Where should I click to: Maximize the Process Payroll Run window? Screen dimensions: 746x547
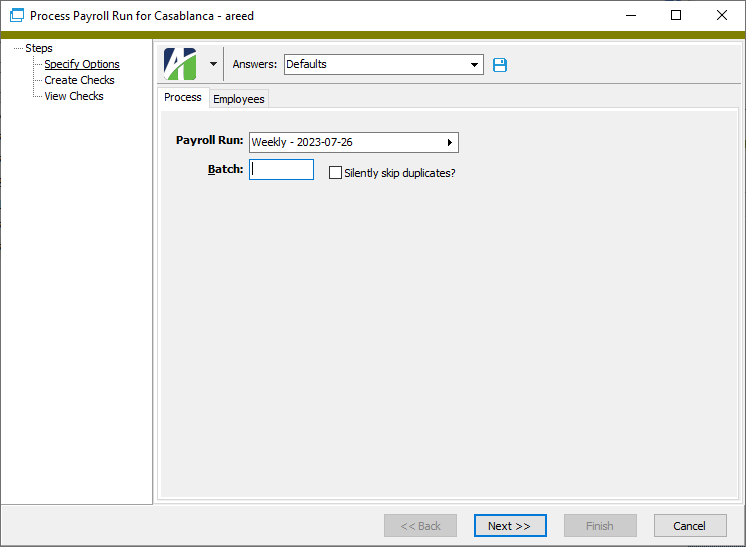[x=676, y=16]
